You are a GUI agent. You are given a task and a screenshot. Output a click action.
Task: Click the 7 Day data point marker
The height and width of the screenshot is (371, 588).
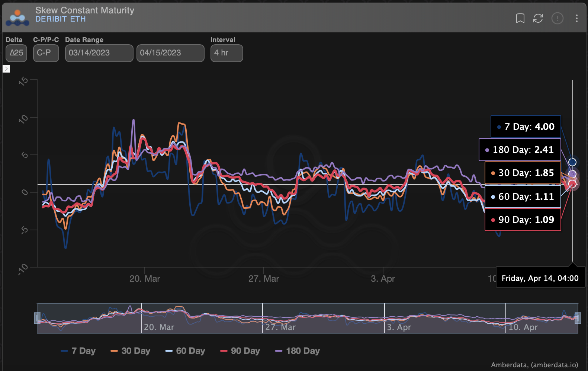pos(572,162)
